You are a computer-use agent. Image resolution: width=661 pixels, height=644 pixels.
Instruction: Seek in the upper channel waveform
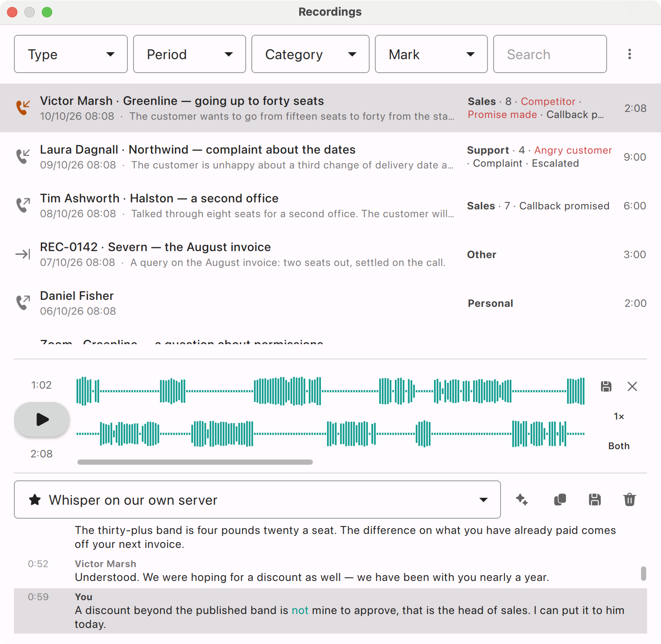(330, 391)
